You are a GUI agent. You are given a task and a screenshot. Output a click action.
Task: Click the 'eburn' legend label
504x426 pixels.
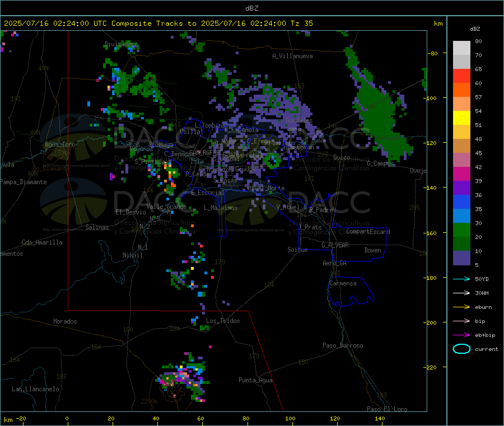coord(483,307)
